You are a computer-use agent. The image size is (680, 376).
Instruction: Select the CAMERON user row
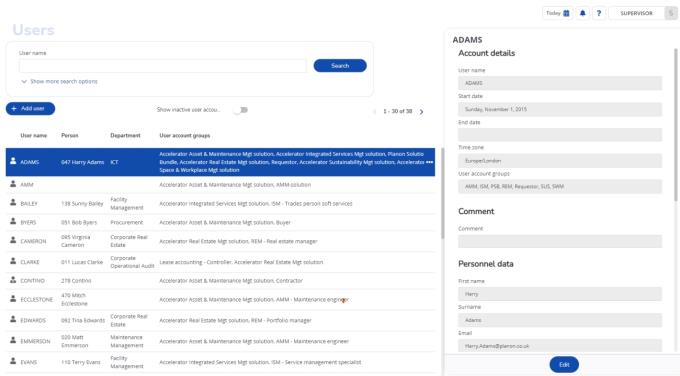point(220,241)
